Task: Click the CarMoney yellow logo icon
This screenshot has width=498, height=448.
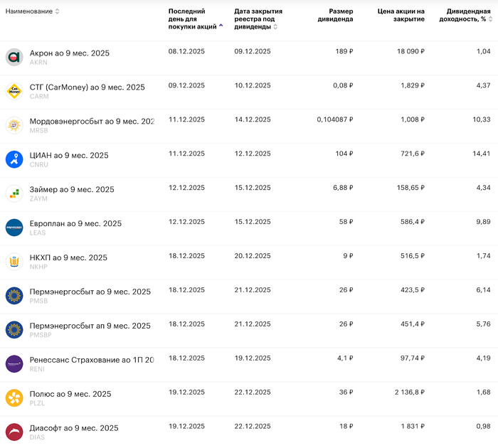Action: 14,91
